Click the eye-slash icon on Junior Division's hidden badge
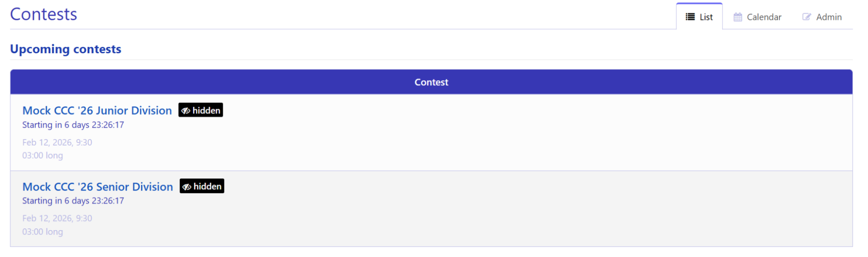The height and width of the screenshot is (257, 868). tap(186, 110)
